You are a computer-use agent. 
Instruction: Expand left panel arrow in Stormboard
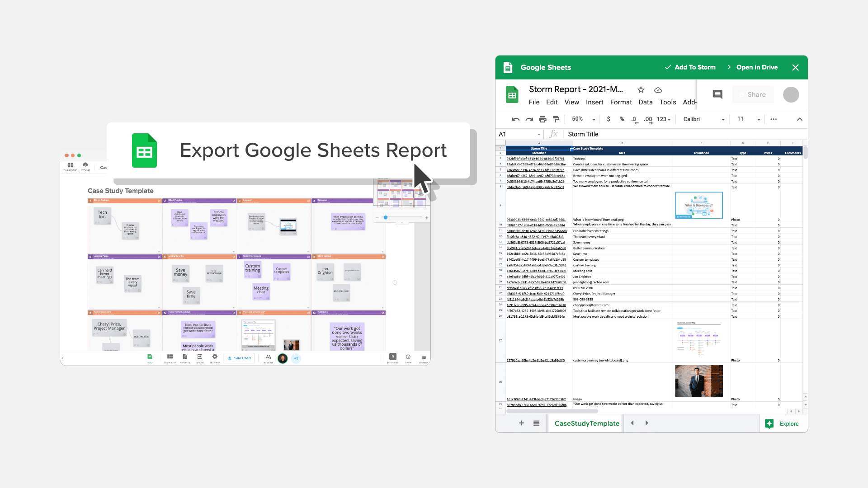click(62, 358)
